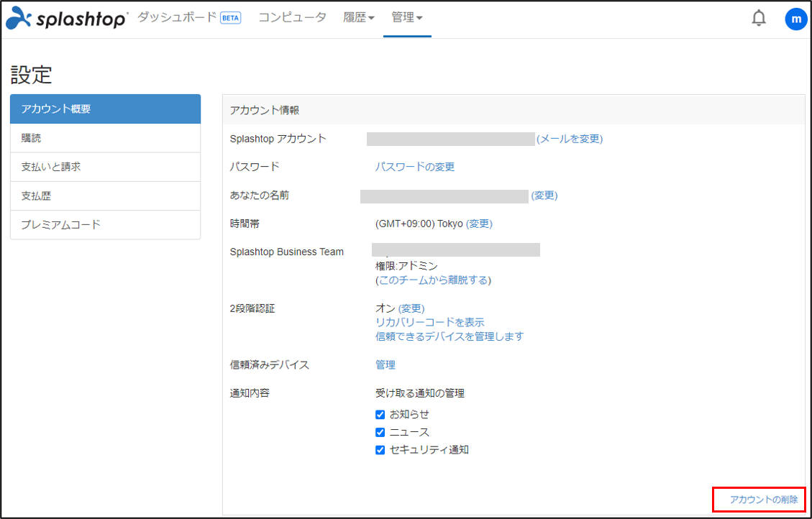
Task: Click 管理 link for 信頼済みデバイス
Action: [386, 364]
